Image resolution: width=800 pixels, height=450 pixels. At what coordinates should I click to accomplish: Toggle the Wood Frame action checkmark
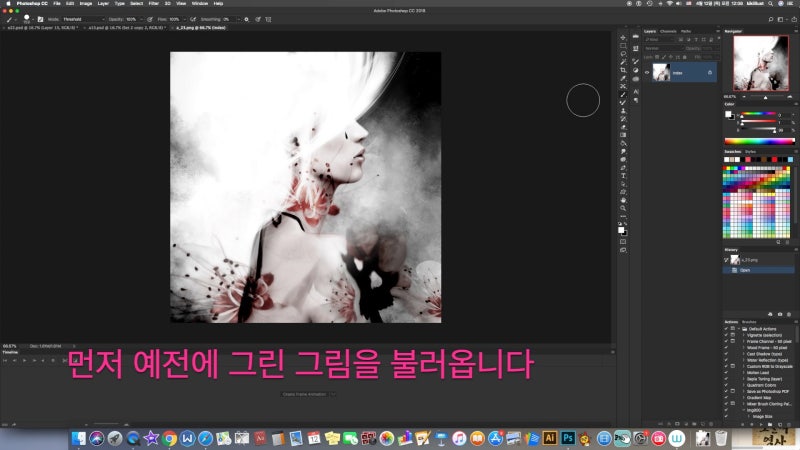click(726, 347)
